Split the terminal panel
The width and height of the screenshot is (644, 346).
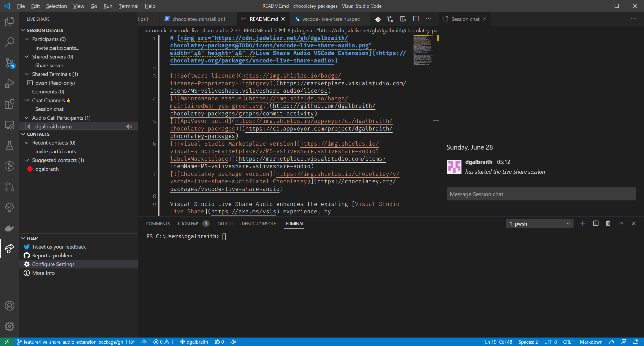click(x=596, y=223)
